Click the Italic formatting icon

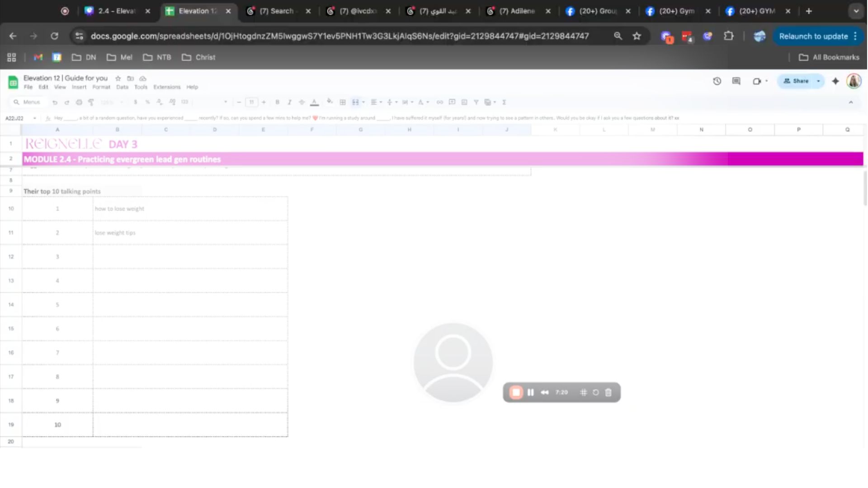[x=289, y=102]
